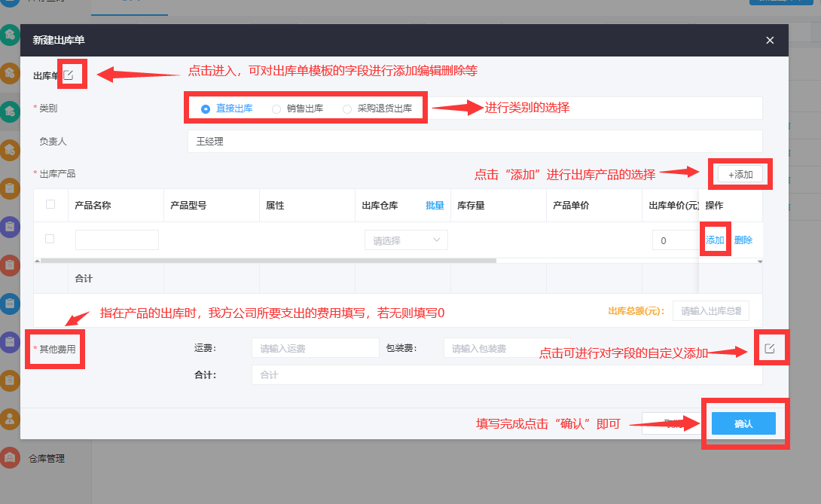Open the 出库单 template edit icon
The height and width of the screenshot is (504, 821).
[69, 75]
